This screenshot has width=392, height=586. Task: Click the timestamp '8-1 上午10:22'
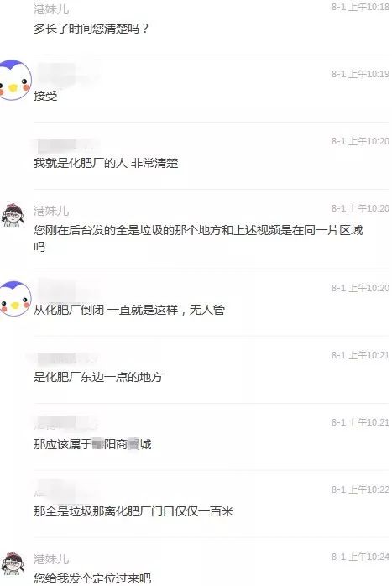click(360, 489)
